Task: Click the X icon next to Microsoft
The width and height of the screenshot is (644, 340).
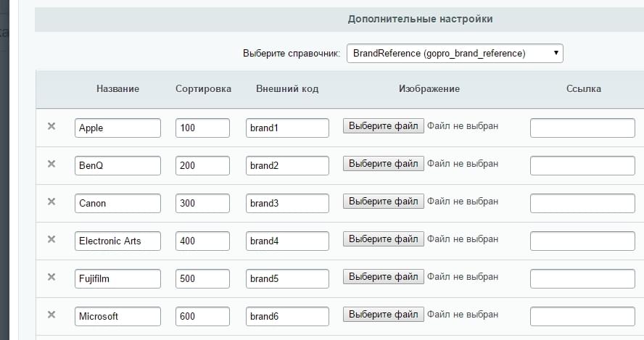Action: 51,315
